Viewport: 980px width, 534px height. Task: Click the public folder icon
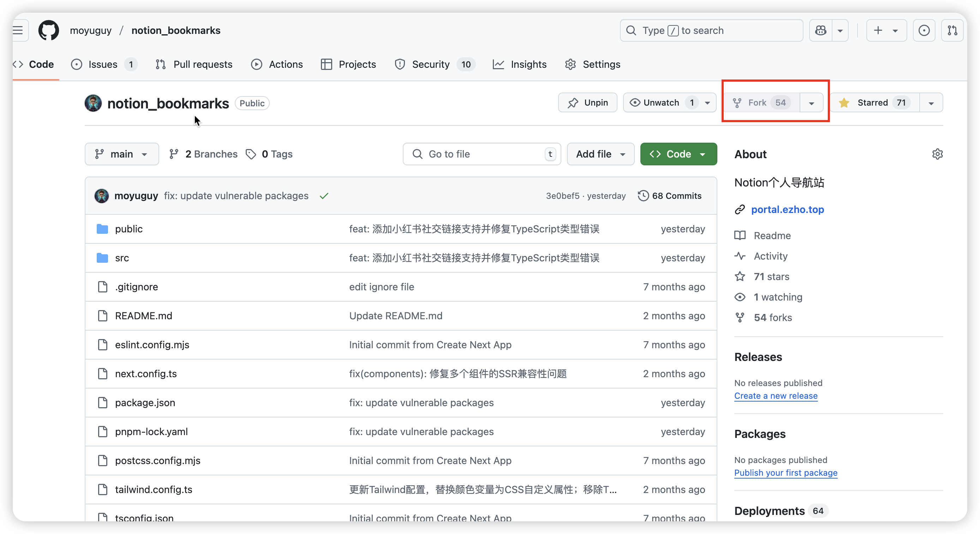pyautogui.click(x=102, y=229)
